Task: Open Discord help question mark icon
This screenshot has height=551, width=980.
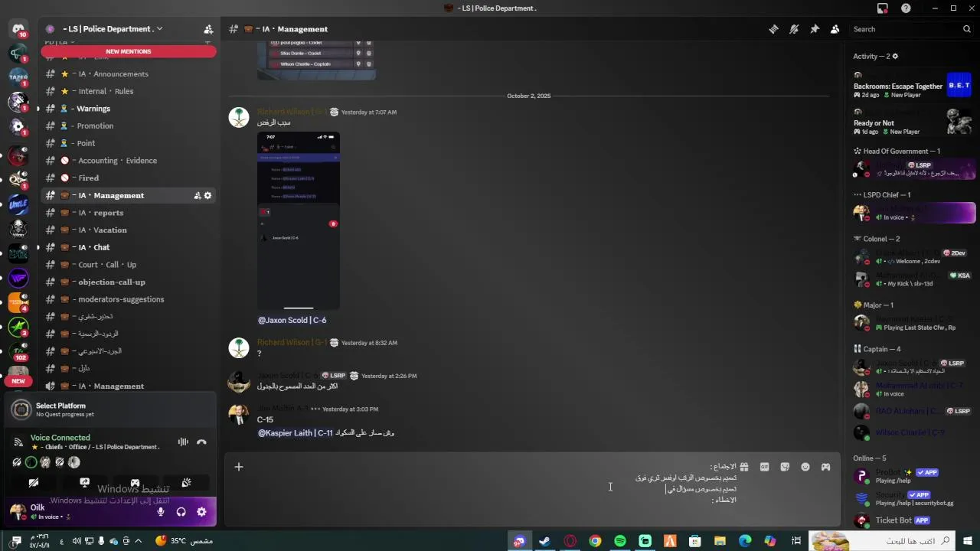Action: tap(906, 8)
